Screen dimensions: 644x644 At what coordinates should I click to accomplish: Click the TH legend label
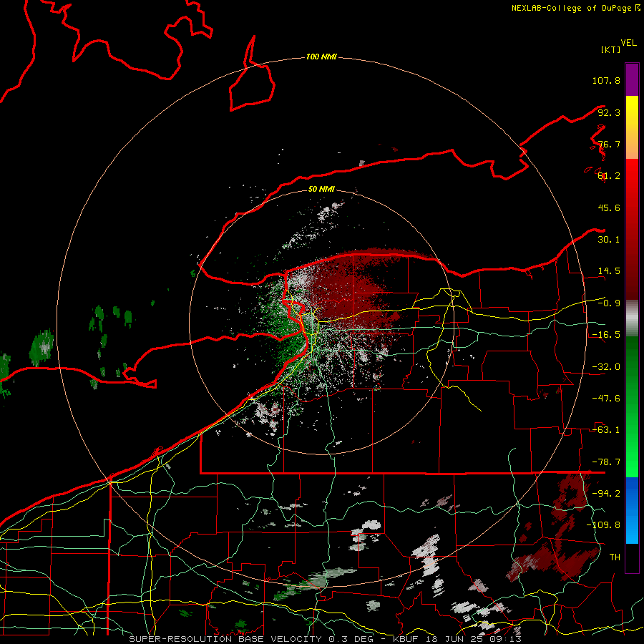click(x=615, y=557)
